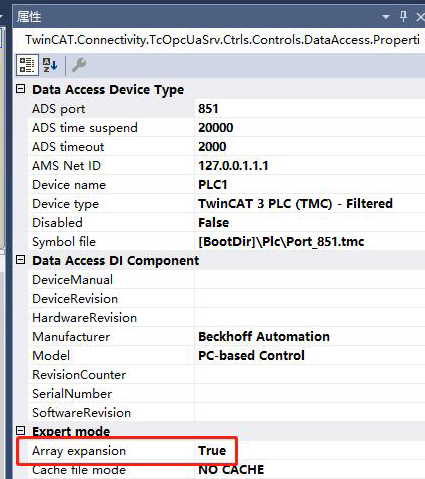Select RevisionCounter property row
The image size is (425, 479).
point(226,375)
